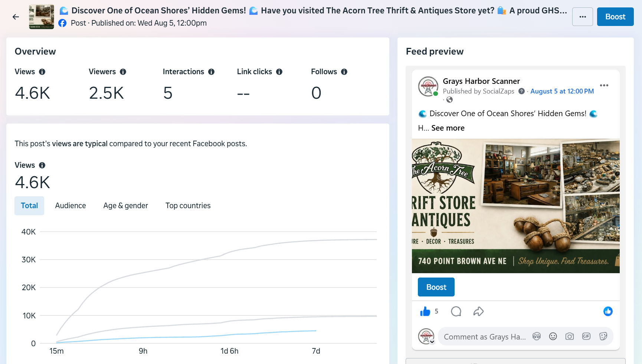Select the Total tab
This screenshot has height=364, width=642.
tap(29, 206)
